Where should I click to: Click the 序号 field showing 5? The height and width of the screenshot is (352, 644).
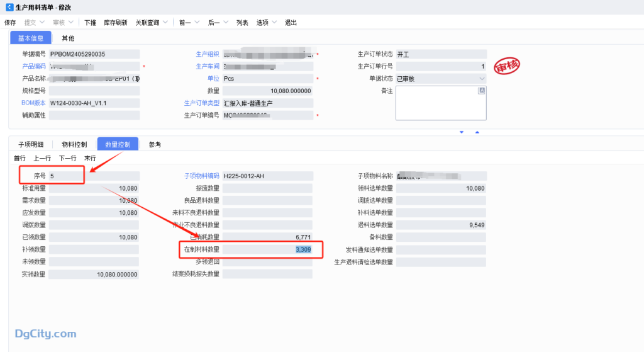[x=94, y=176]
